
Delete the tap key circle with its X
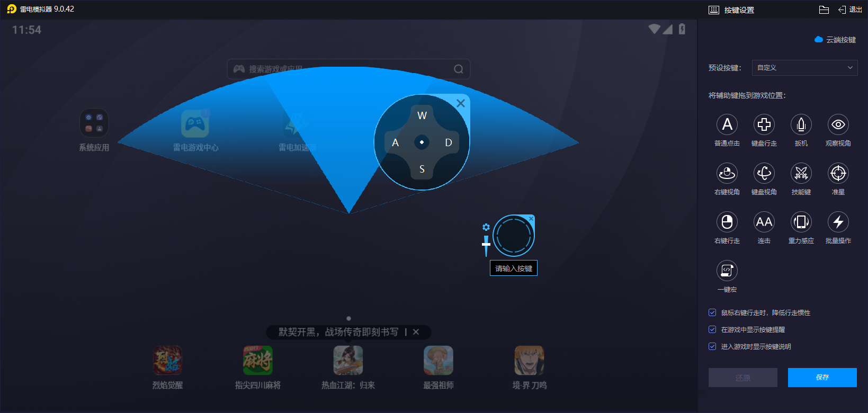(x=531, y=219)
